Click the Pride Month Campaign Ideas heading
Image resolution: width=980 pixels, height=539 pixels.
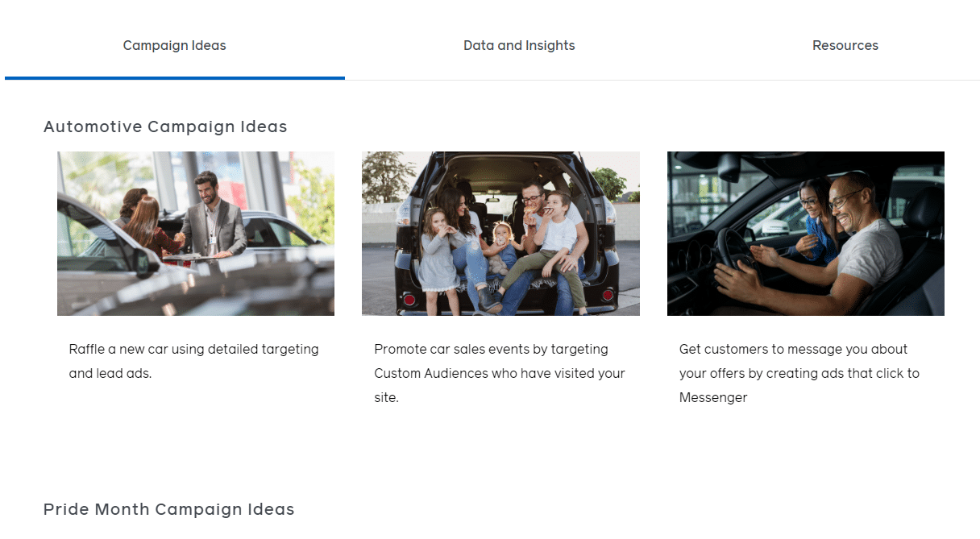pos(168,509)
